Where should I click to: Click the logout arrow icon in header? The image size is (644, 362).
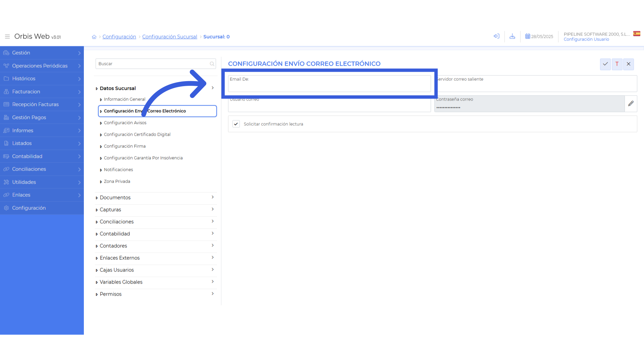(x=496, y=36)
